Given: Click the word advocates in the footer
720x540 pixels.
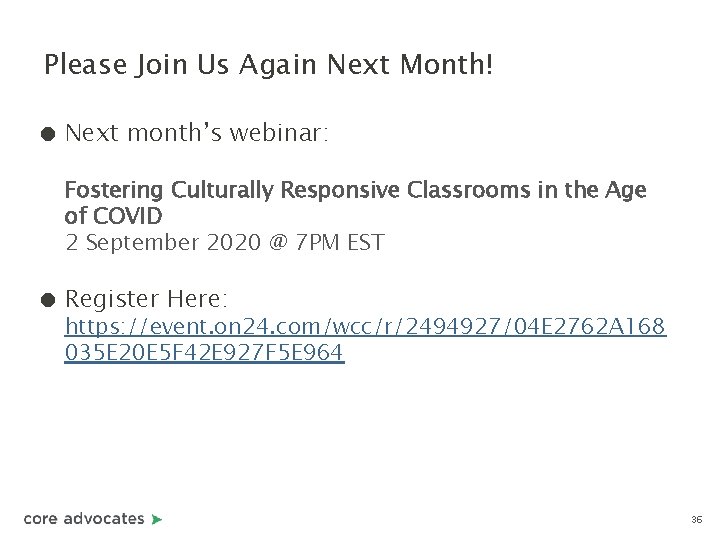Looking at the screenshot, I should point(104,518).
